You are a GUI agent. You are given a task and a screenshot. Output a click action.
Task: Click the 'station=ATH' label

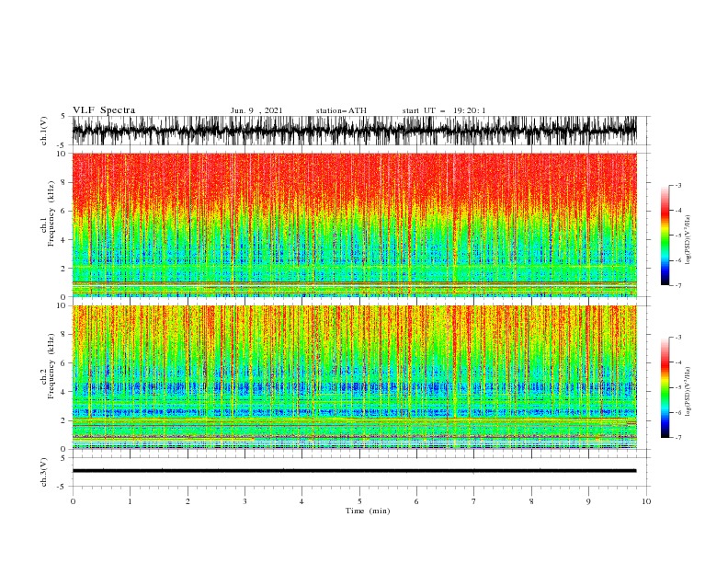[341, 110]
